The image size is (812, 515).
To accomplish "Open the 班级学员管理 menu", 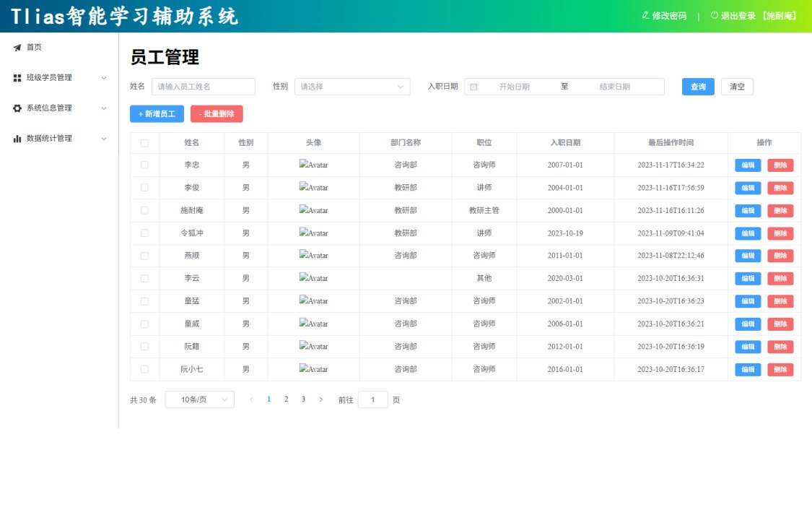I will click(x=59, y=78).
